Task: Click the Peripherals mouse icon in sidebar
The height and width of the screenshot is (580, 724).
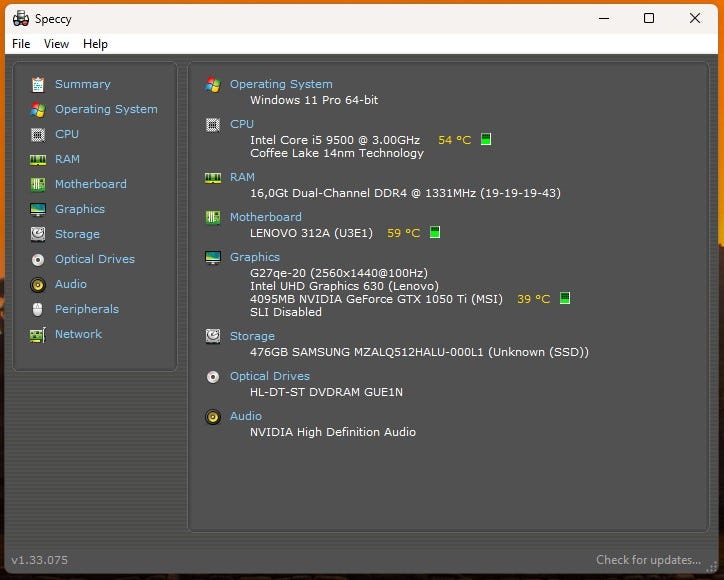Action: coord(38,309)
